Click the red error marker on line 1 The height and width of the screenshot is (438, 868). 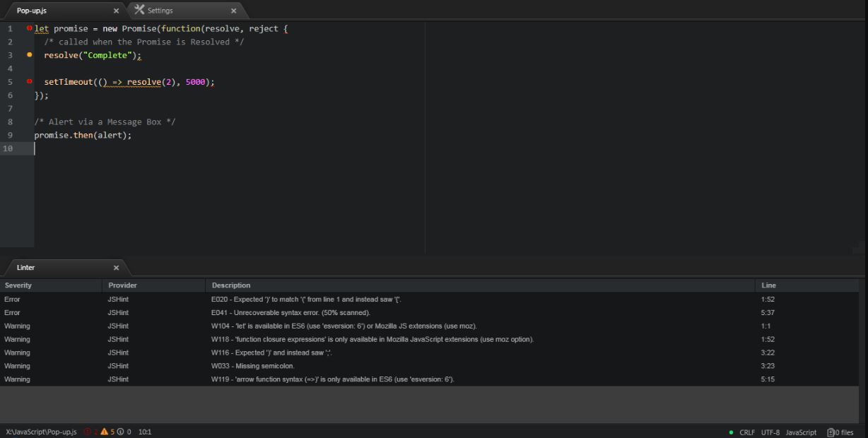point(29,28)
